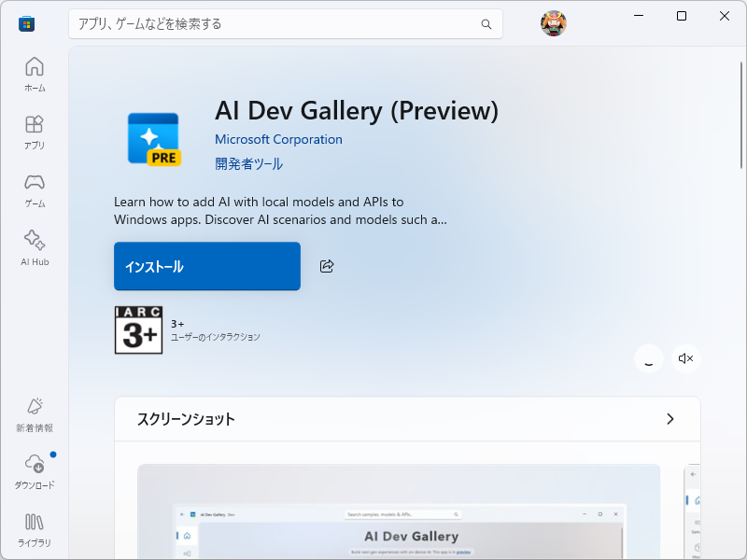
Task: View the IARC 3+ age rating details
Action: pos(138,330)
